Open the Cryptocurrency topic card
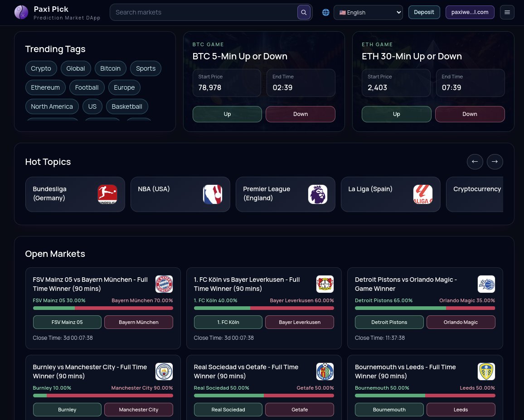Screen dimensions: 524x420 [475, 194]
